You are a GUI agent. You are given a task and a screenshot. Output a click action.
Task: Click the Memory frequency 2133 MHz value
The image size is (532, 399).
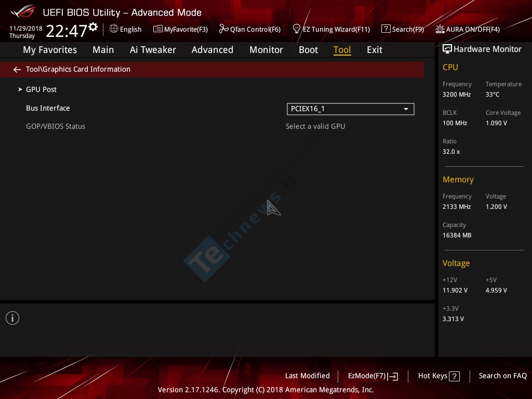457,207
